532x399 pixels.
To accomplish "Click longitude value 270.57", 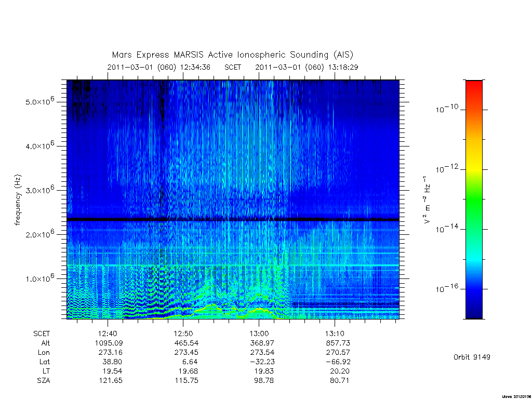I will click(338, 352).
